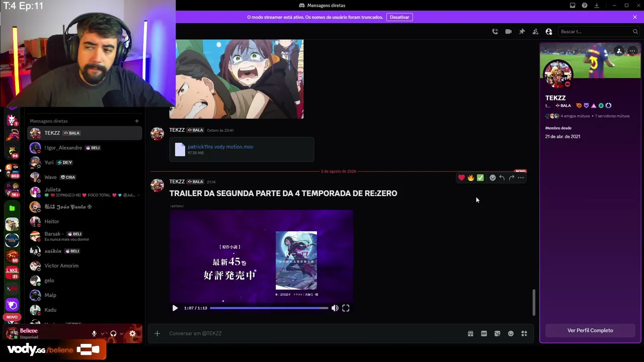Open the sticker picker

(x=498, y=333)
